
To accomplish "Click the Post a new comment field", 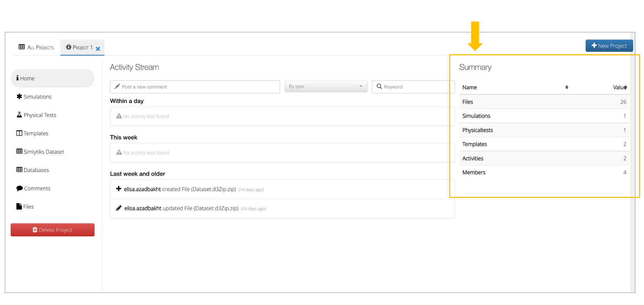I will [195, 87].
